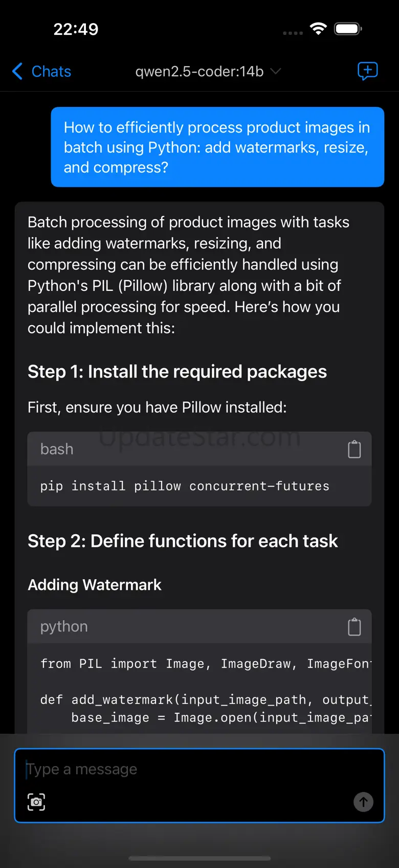
Task: Tap the home indicator bar
Action: (199, 858)
